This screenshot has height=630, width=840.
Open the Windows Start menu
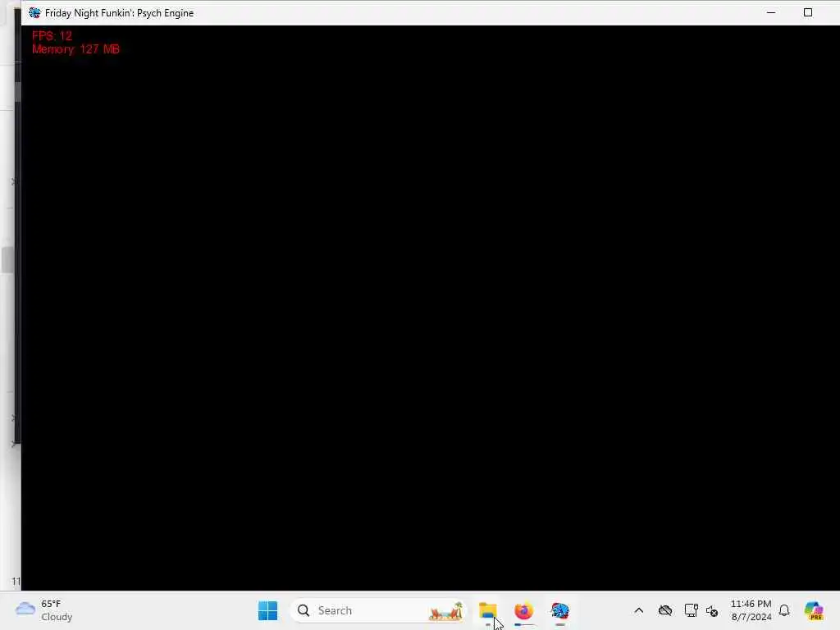267,610
